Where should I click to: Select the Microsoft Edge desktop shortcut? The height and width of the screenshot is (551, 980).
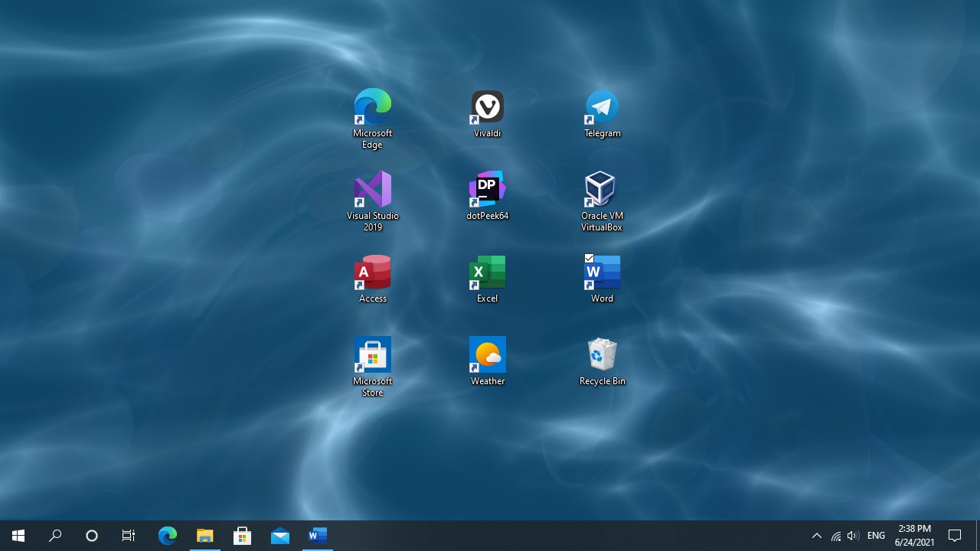[372, 119]
